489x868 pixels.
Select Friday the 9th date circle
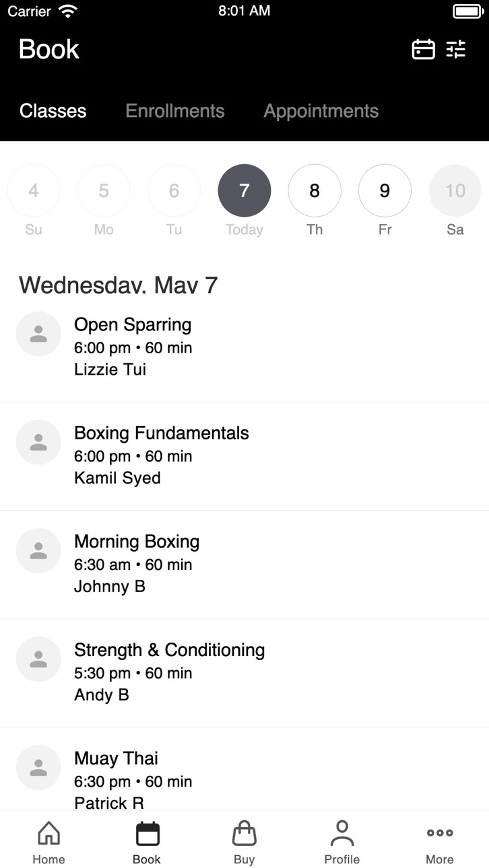click(x=385, y=190)
